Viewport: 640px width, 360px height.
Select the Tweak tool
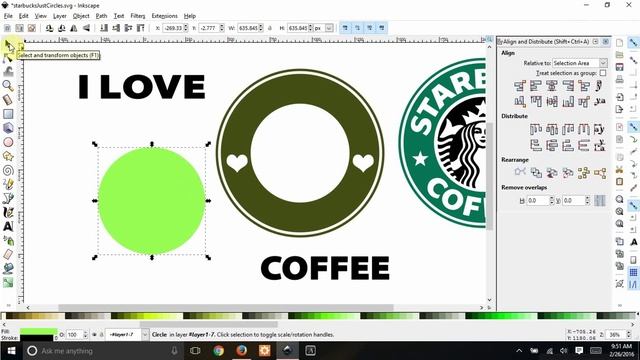[x=8, y=72]
